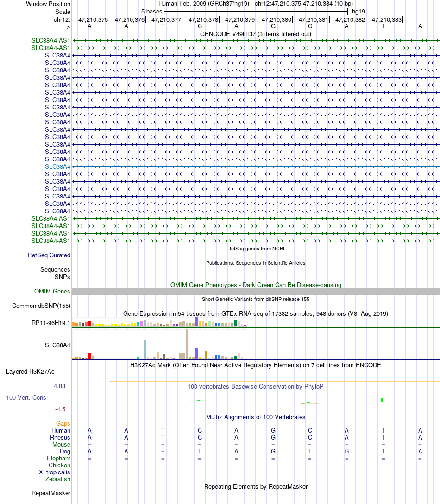Click the orange Gaps label

(x=63, y=424)
